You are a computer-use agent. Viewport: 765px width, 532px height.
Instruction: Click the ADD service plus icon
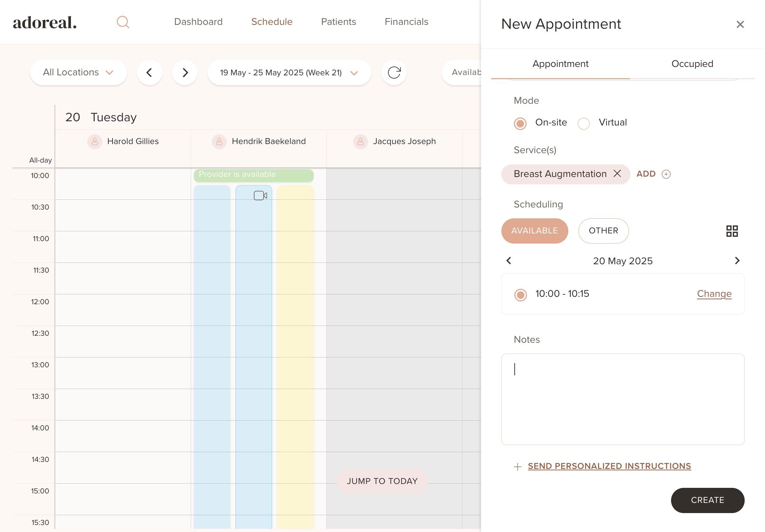[666, 174]
